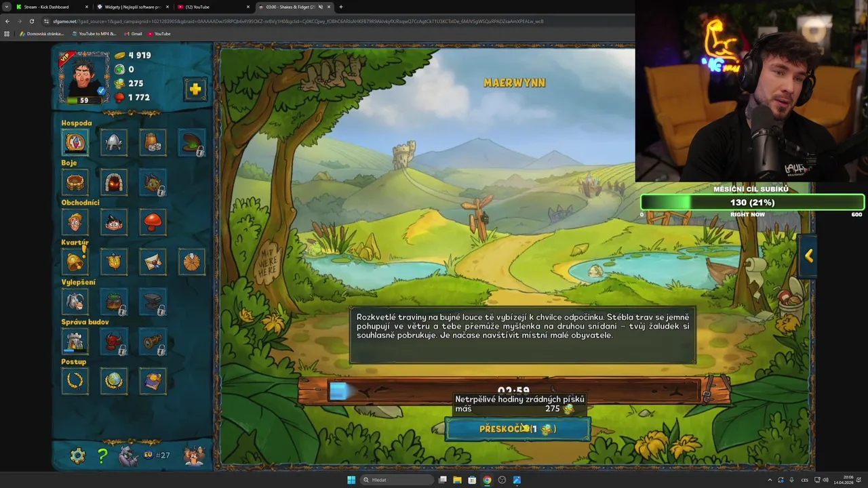Screen dimensions: 868x488
Task: Open the green question mark help
Action: click(102, 456)
